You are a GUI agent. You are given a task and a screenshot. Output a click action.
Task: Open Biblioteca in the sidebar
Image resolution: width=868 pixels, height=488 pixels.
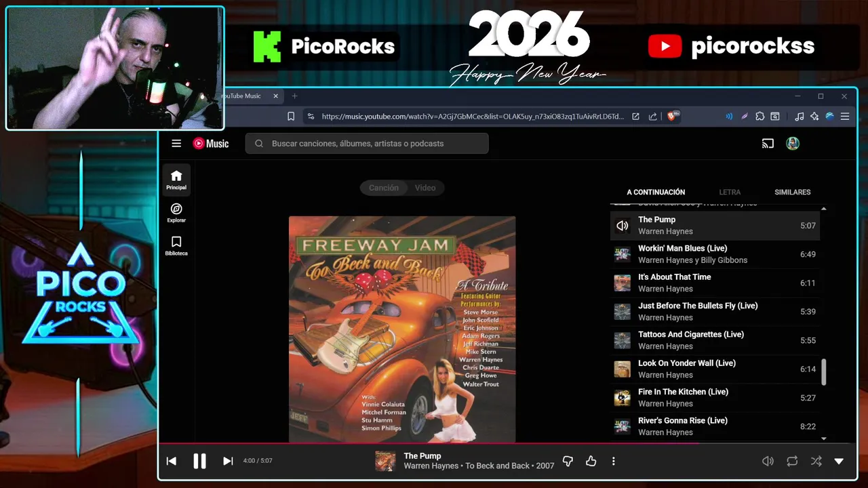[176, 246]
